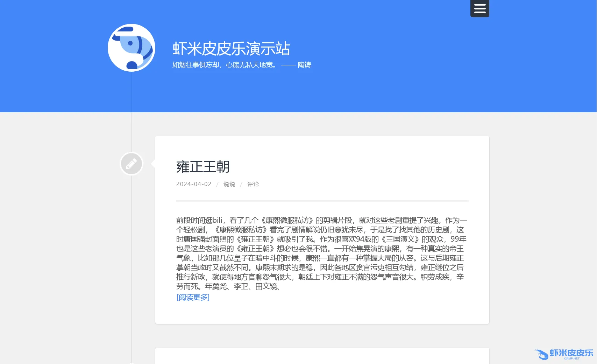The image size is (597, 364).
Task: Open the hamburger navigation menu
Action: [479, 8]
